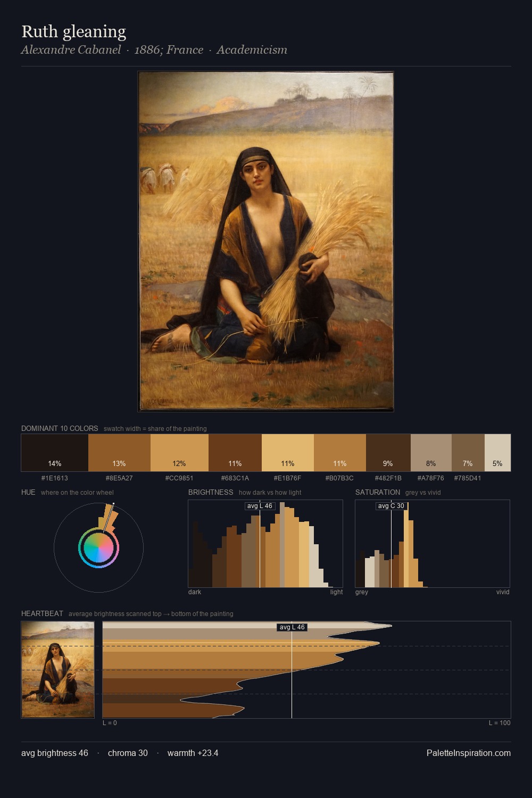This screenshot has height=798, width=532.
Task: Click 'average brightness scanned top → bottom' caption
Action: pos(151,614)
